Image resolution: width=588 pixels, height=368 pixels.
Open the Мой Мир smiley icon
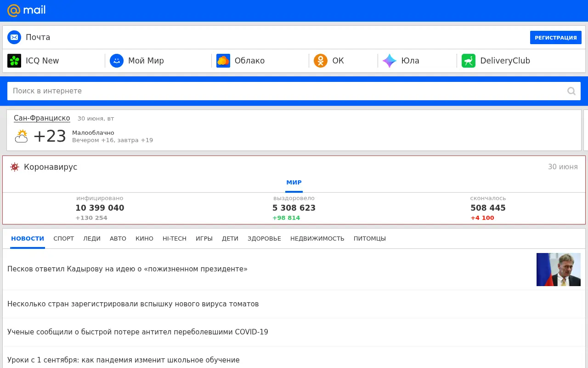click(117, 61)
